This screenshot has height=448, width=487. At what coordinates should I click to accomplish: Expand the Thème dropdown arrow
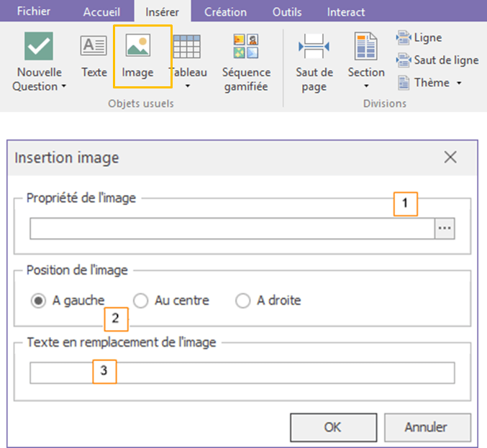(459, 83)
